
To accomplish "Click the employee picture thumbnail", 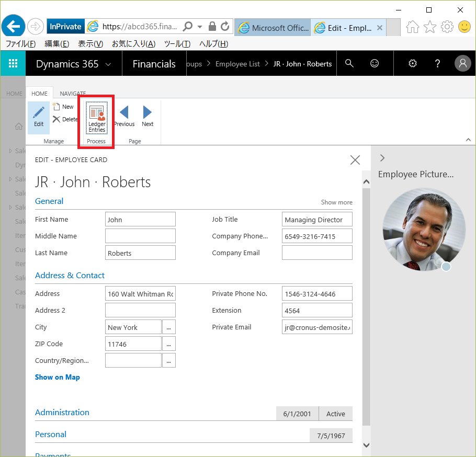I will tap(424, 230).
